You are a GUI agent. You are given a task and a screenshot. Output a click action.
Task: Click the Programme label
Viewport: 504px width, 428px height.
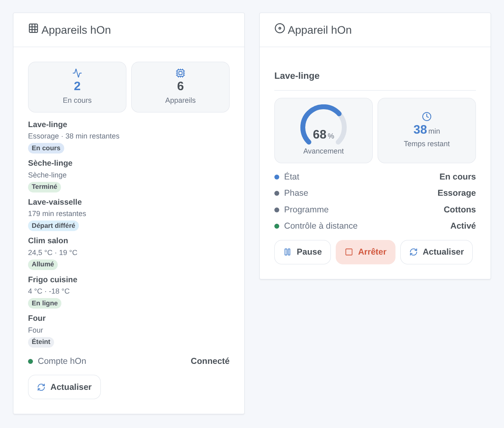pyautogui.click(x=306, y=210)
